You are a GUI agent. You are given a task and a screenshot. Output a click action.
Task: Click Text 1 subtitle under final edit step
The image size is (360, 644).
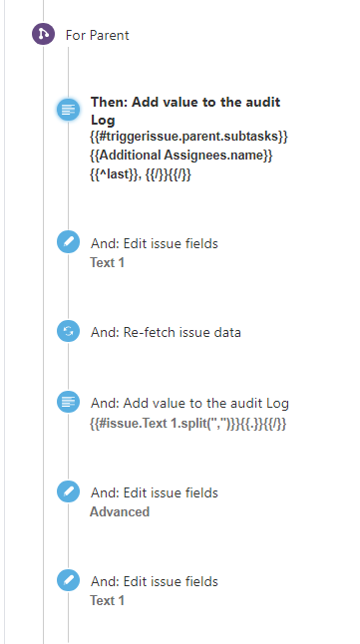[x=108, y=600]
